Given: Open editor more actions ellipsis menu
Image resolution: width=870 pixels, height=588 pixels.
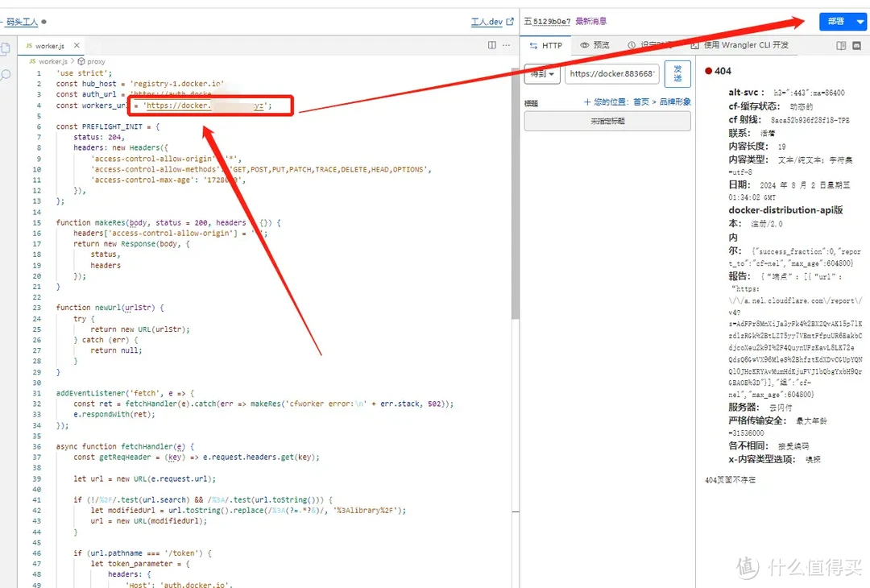Looking at the screenshot, I should pos(507,46).
